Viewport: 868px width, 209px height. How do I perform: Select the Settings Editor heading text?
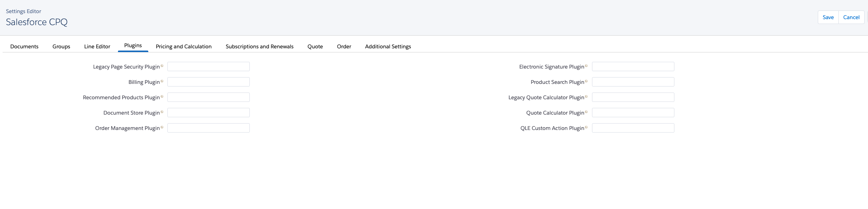24,11
